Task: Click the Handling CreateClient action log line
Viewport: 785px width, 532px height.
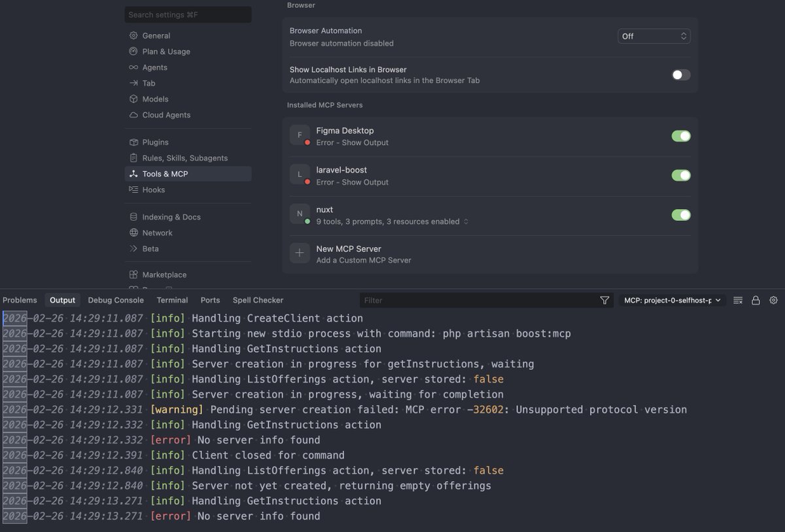Action: (183, 319)
